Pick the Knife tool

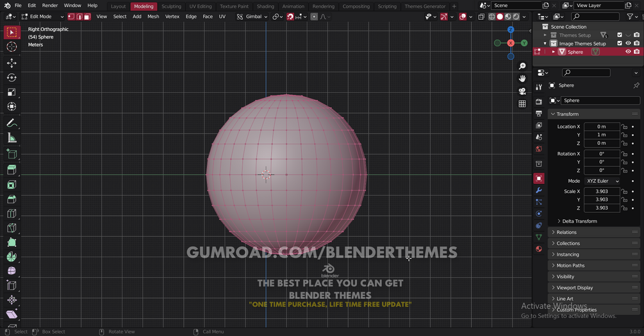point(12,228)
